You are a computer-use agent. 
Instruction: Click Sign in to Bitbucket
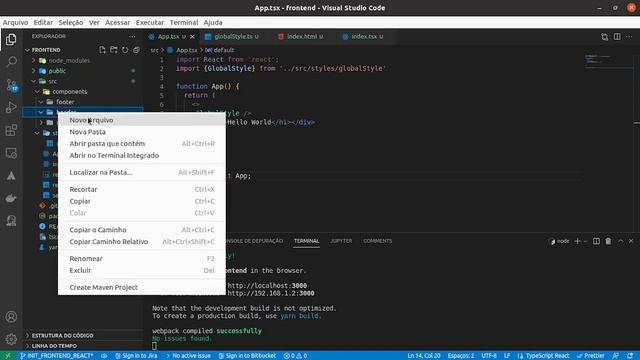pos(247,356)
